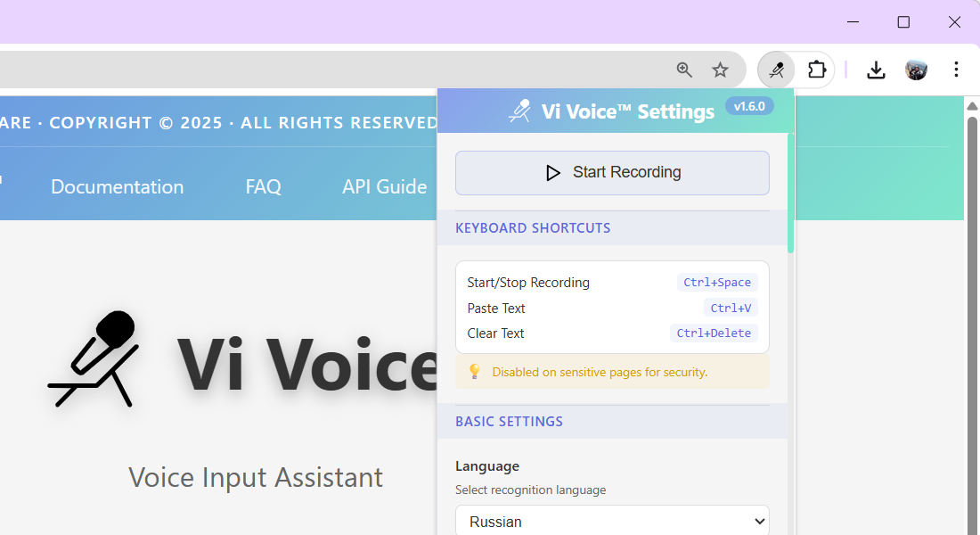Click the zoom magnifier icon in the toolbar
Image resolution: width=980 pixels, height=535 pixels.
pyautogui.click(x=684, y=69)
